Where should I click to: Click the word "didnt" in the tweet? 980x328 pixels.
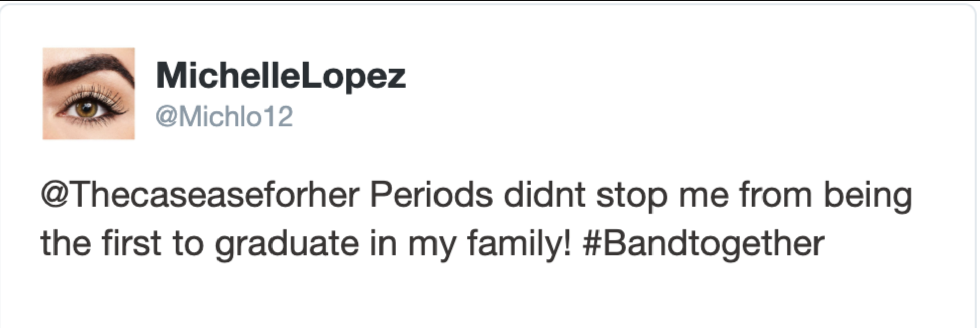545,195
